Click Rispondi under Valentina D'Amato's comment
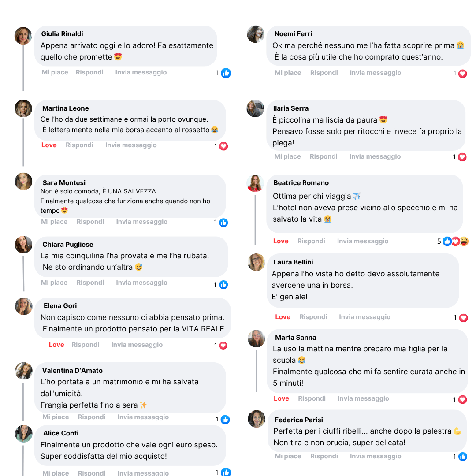Viewport: 476px width, 476px height. click(92, 417)
